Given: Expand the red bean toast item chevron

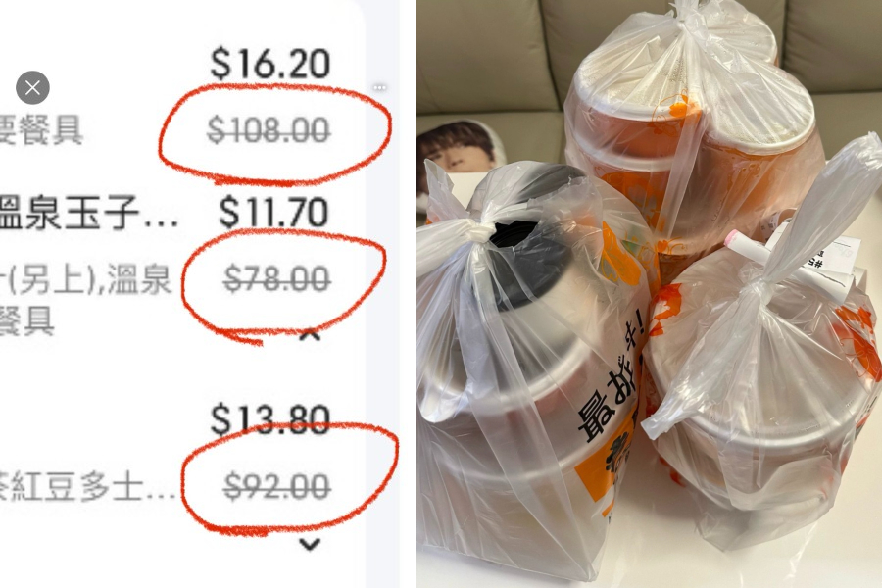Looking at the screenshot, I should pos(310,544).
